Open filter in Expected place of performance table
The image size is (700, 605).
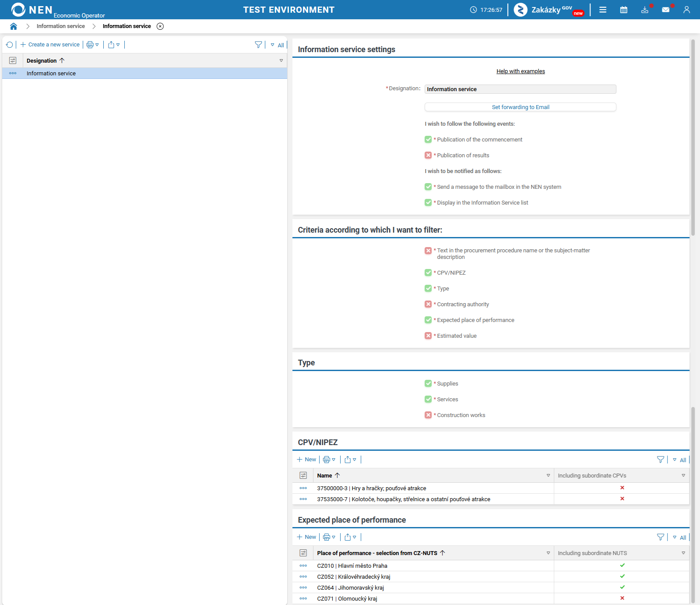[x=661, y=537]
